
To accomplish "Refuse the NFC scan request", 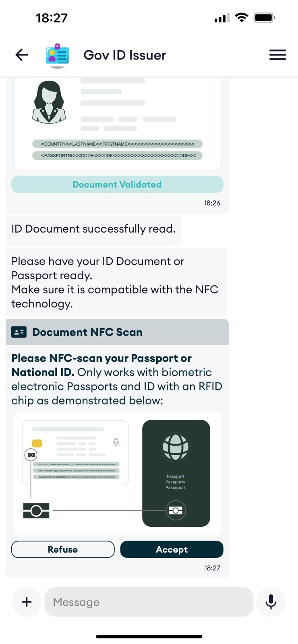I will pos(63,549).
